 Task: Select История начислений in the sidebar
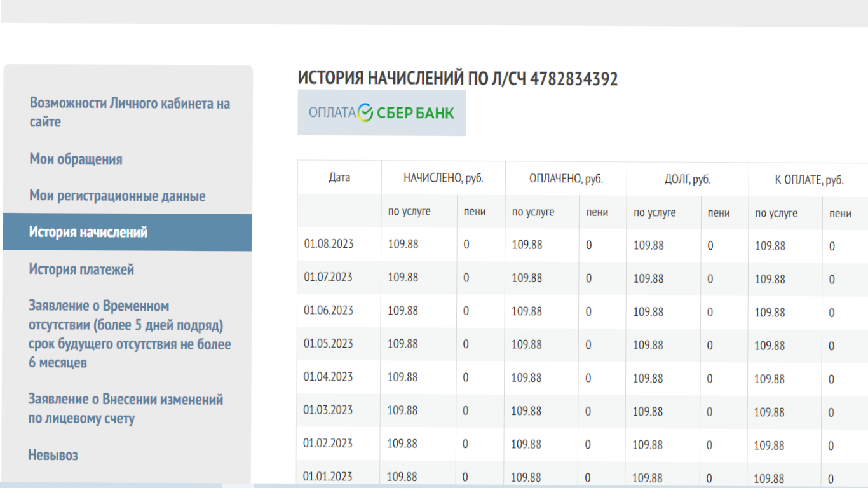pyautogui.click(x=88, y=233)
